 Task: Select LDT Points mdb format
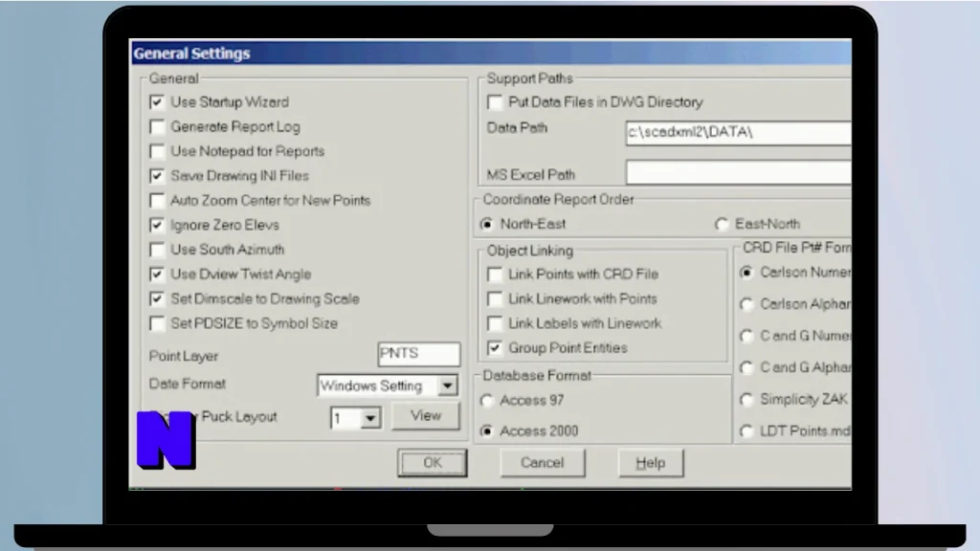point(746,431)
